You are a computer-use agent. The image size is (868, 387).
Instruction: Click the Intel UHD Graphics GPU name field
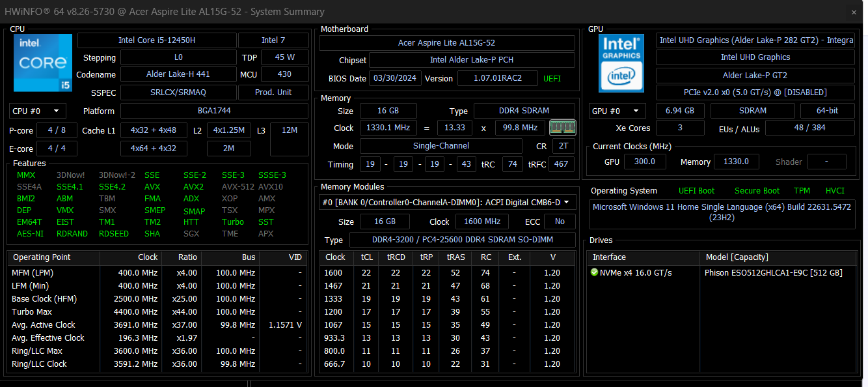(x=755, y=57)
